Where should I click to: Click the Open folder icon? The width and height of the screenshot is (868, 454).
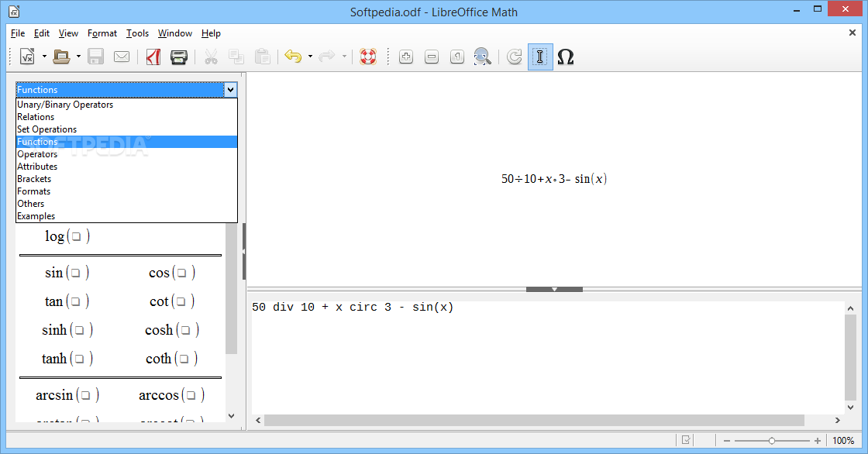[x=61, y=57]
